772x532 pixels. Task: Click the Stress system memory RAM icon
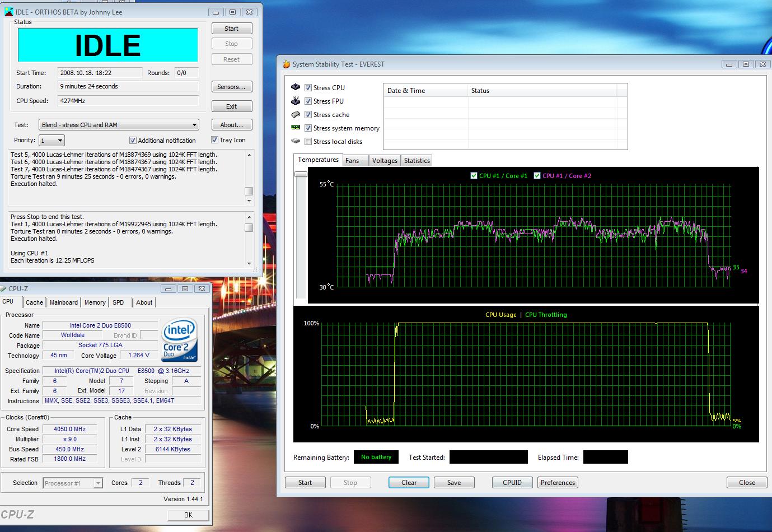tap(296, 128)
